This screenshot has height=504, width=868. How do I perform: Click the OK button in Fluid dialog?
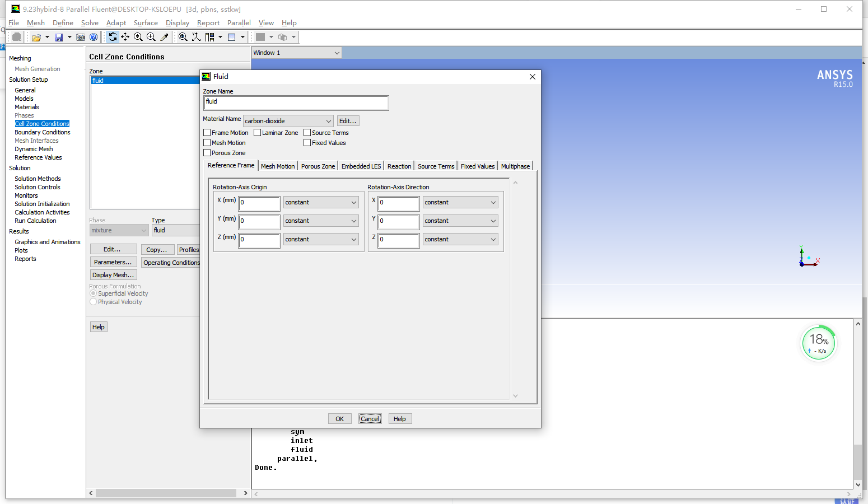pos(339,419)
